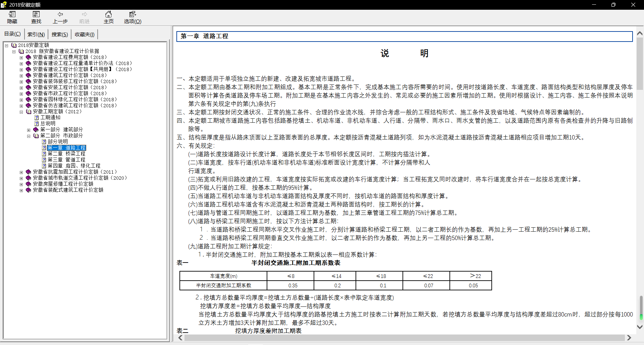Collapse the 2018安徽定额 root node
The image size is (644, 345).
tap(6, 45)
